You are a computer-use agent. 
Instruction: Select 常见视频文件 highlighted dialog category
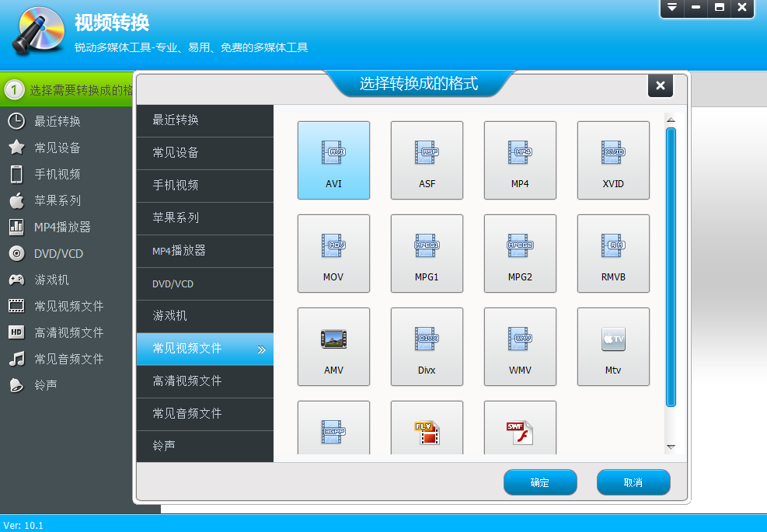pyautogui.click(x=205, y=349)
